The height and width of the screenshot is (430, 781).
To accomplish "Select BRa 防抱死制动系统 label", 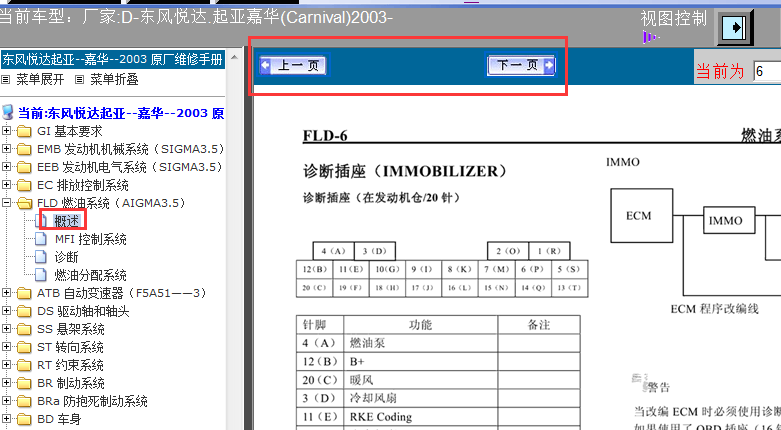I will click(93, 401).
